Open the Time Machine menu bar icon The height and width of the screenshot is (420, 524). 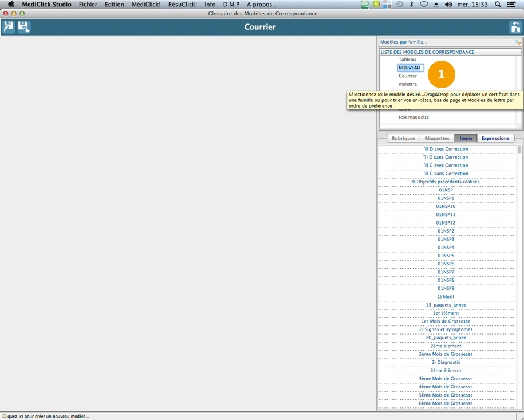(399, 5)
